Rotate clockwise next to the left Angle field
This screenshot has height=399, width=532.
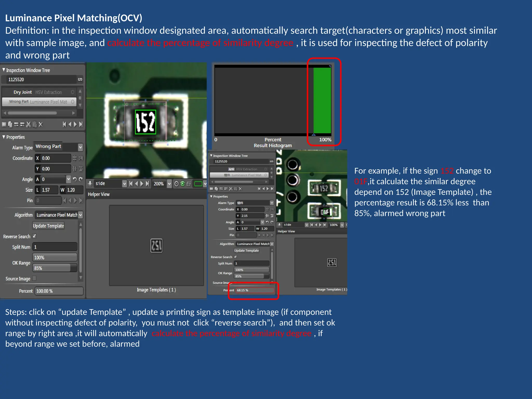(x=81, y=179)
